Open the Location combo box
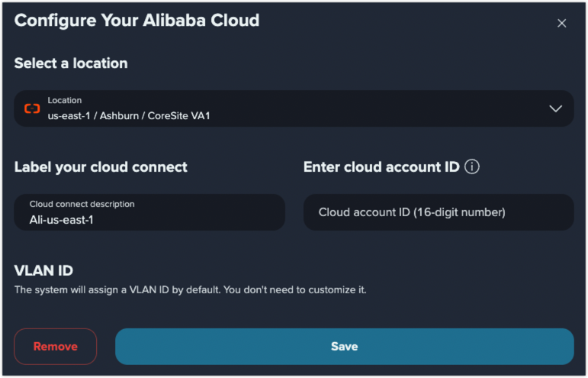The width and height of the screenshot is (588, 378). pos(294,108)
